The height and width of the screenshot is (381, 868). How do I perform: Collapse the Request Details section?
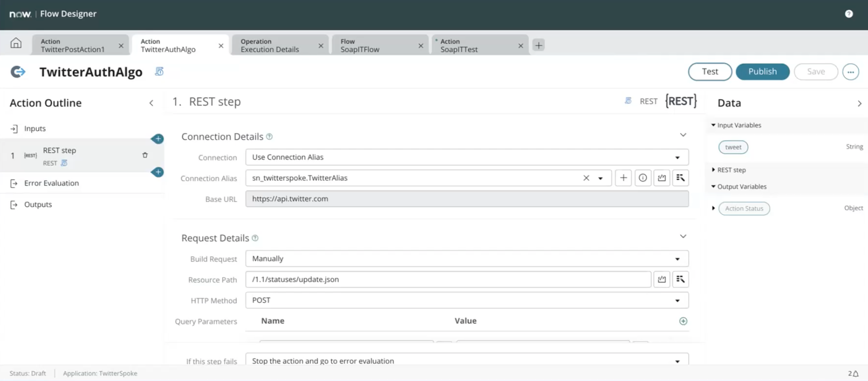pos(683,236)
